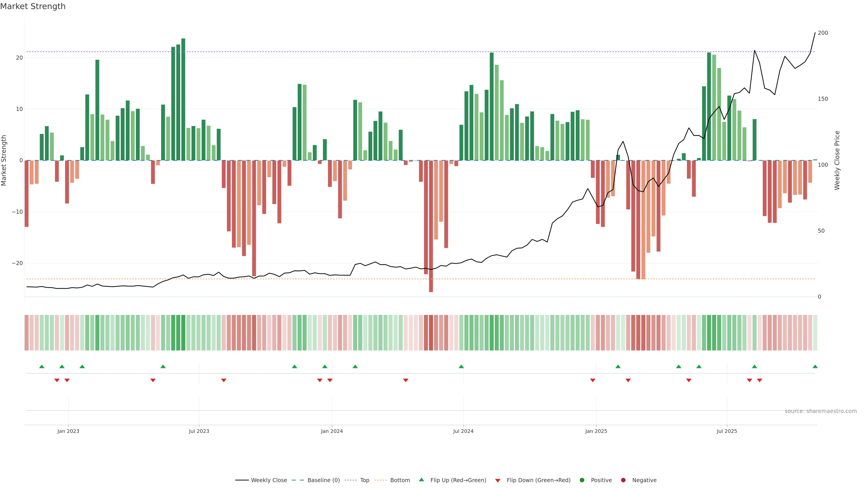Click the flip-down triangle just before Jan 2025
Screen dimensions: 868x488
click(x=593, y=380)
